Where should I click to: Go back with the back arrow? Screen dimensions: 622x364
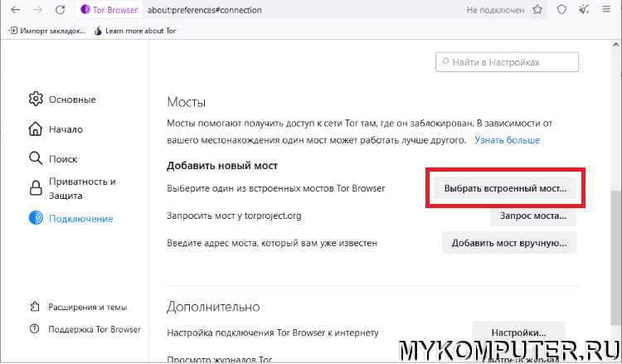tap(16, 10)
